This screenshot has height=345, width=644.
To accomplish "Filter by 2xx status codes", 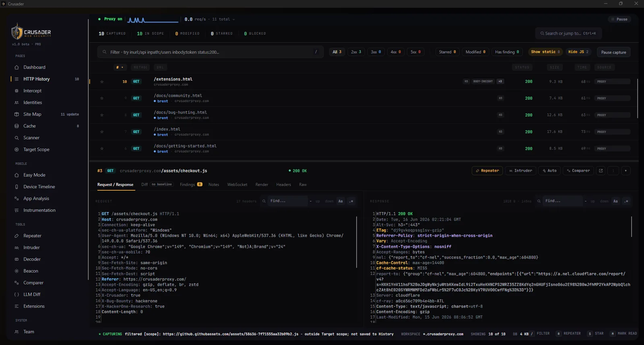I will click(x=356, y=52).
